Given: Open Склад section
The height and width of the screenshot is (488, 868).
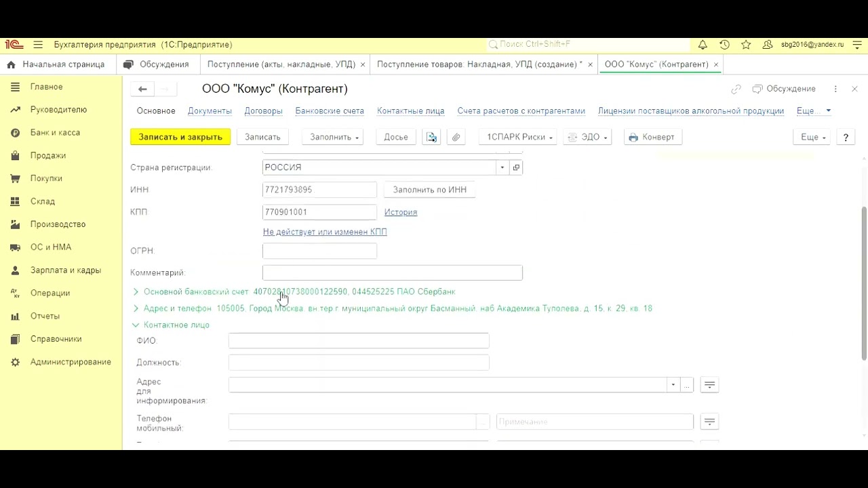Looking at the screenshot, I should [42, 201].
